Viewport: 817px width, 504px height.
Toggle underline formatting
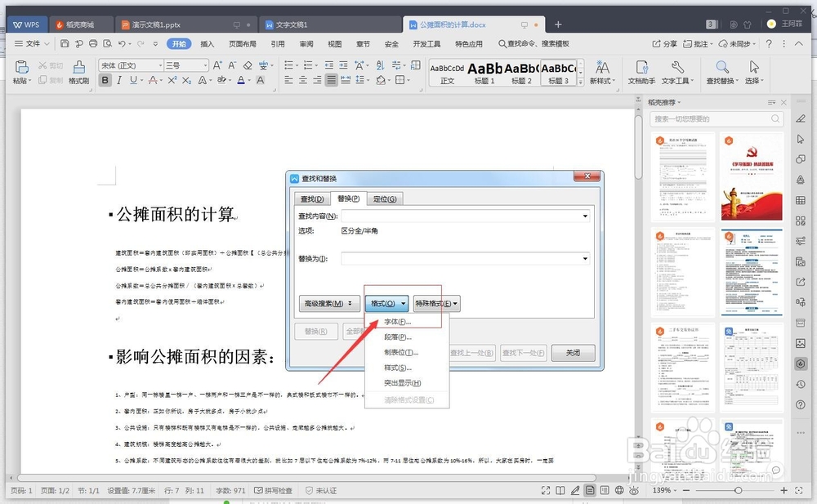[x=133, y=79]
